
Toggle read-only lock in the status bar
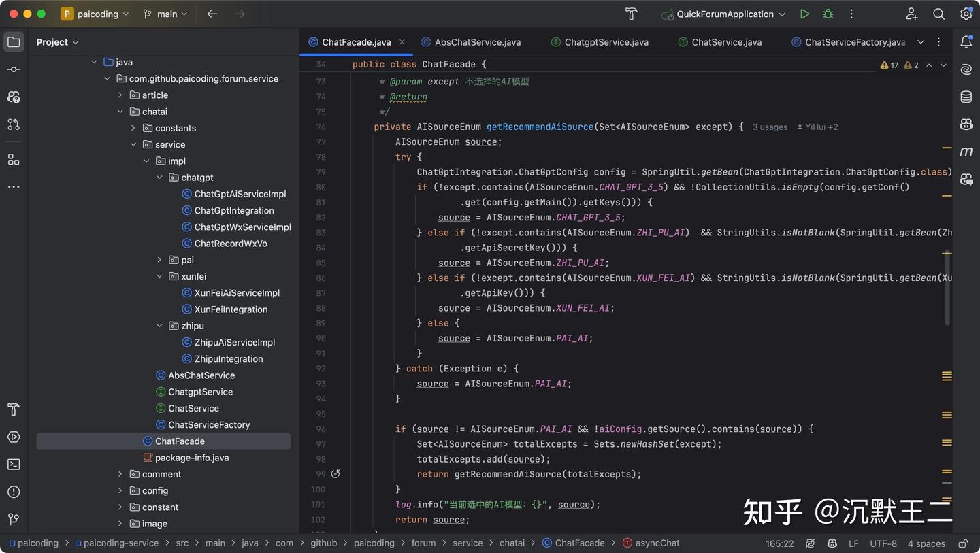click(963, 543)
